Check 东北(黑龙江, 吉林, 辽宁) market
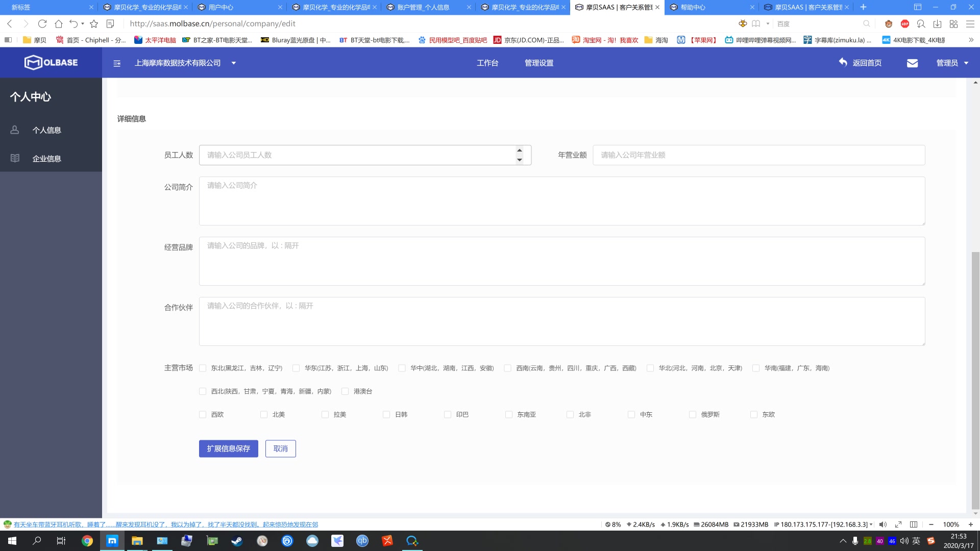Screen dimensions: 980x551 (203, 368)
